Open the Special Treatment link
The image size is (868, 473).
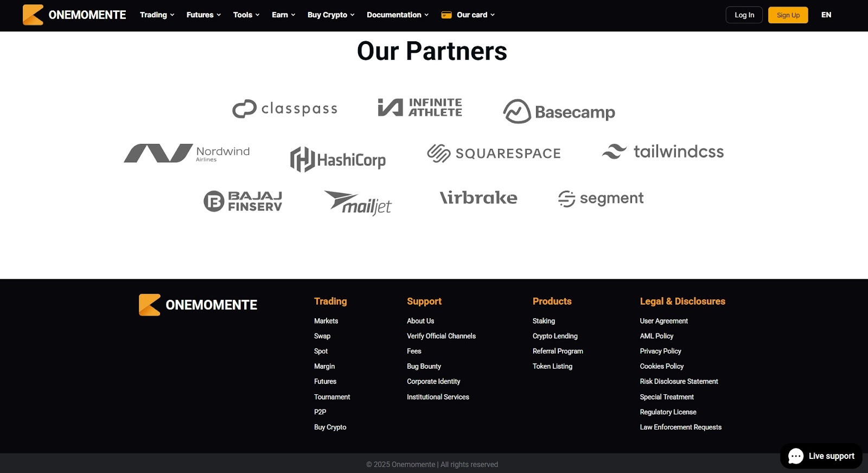(x=667, y=397)
